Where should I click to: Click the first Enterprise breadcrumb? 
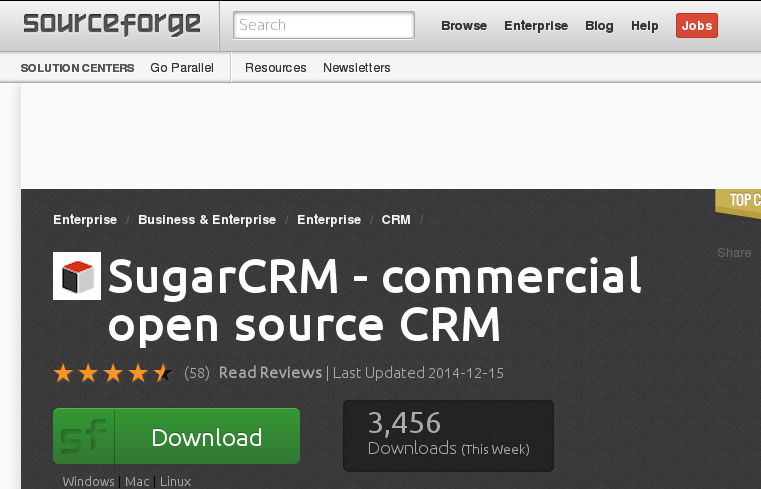pyautogui.click(x=85, y=220)
